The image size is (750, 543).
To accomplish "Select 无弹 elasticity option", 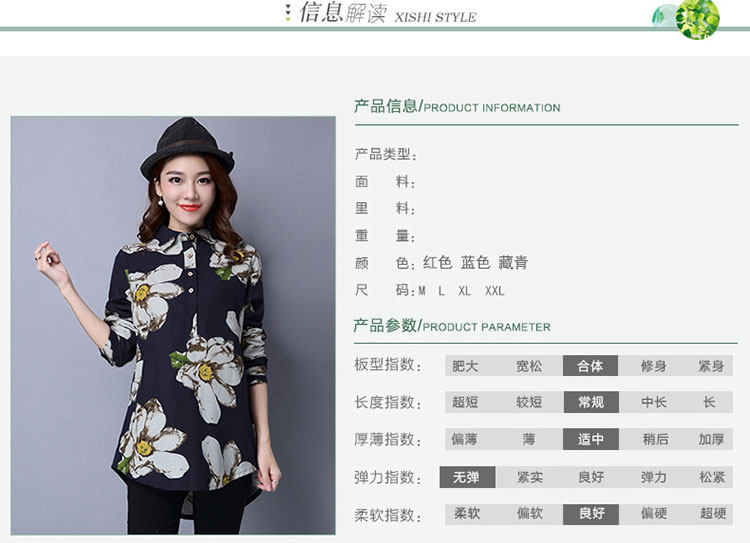I will [467, 477].
